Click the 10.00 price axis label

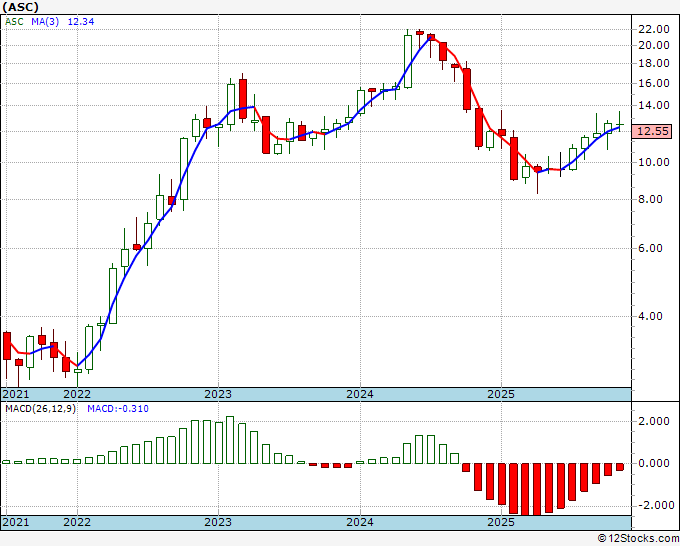coord(654,163)
